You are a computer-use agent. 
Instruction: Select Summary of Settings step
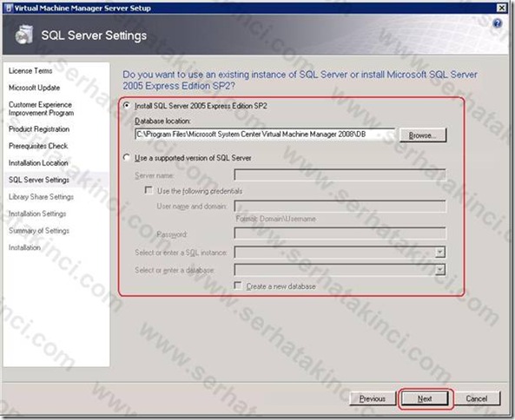click(39, 231)
